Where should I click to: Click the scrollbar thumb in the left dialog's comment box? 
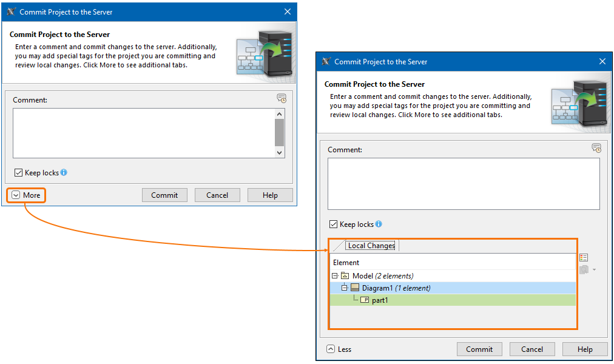tap(279, 132)
